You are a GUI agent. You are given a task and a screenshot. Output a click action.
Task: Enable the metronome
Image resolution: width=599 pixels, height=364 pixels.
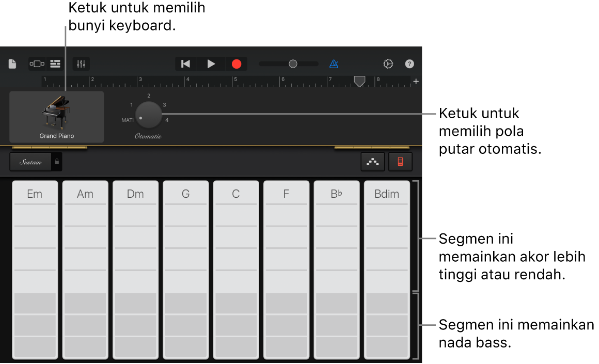[334, 64]
